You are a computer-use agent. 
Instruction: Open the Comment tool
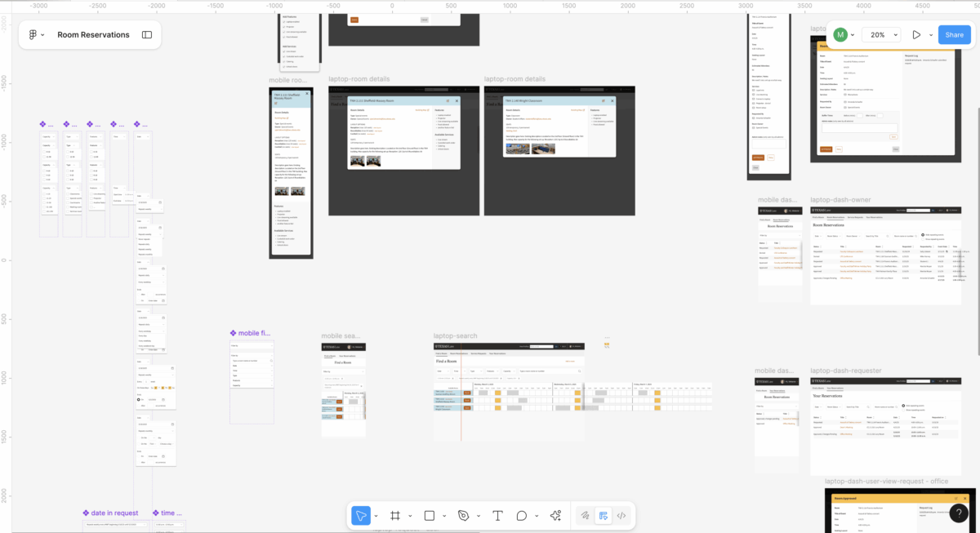(521, 515)
